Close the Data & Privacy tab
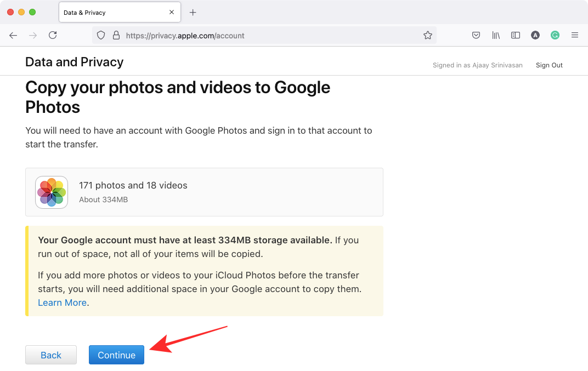 coord(172,12)
